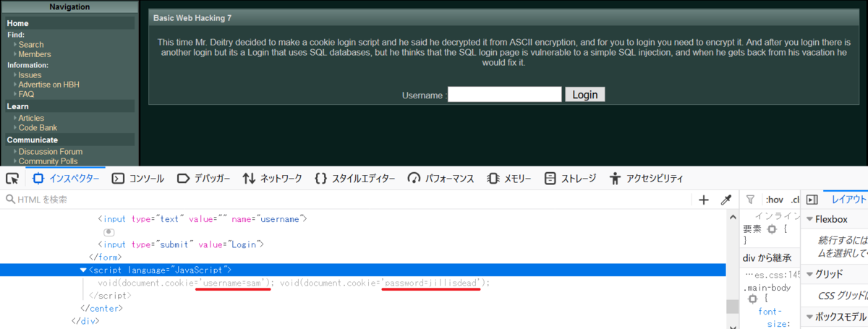Activate the element picker icon in devtools

click(12, 178)
